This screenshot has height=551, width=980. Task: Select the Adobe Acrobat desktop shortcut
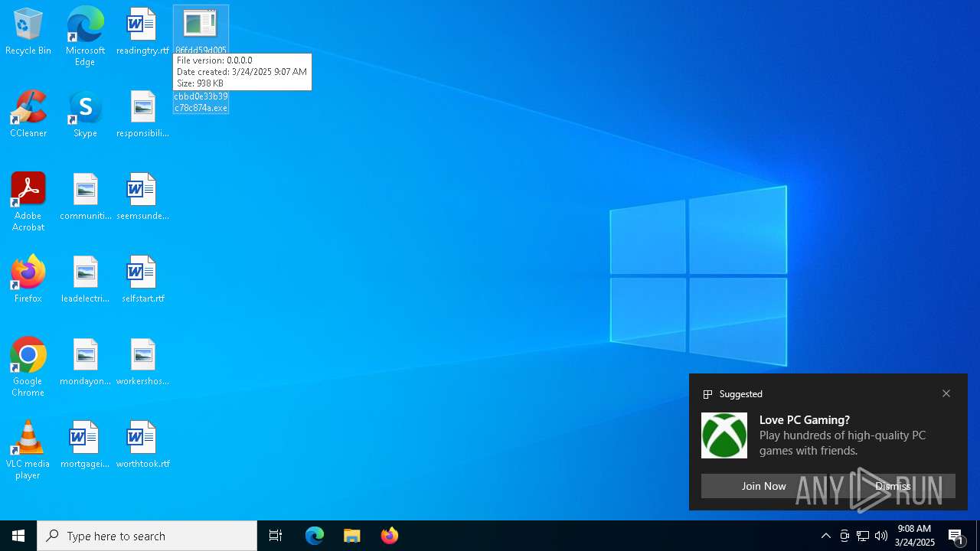[x=28, y=201]
